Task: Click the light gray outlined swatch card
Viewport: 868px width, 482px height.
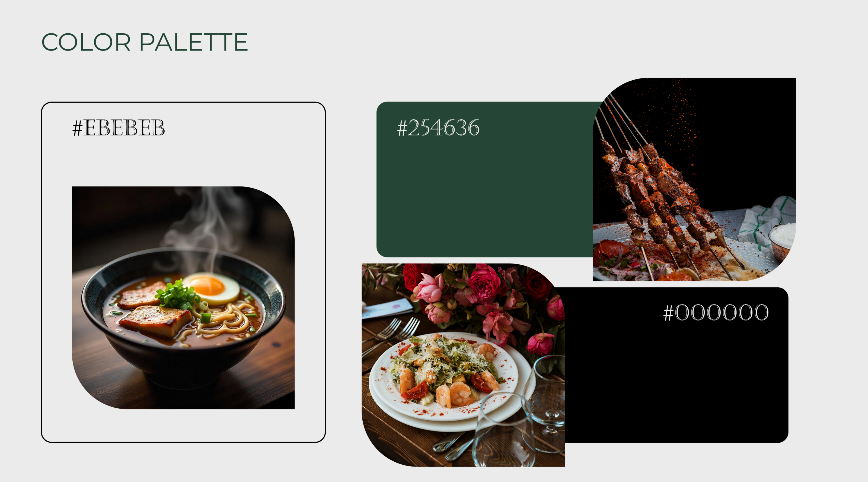Action: click(183, 272)
